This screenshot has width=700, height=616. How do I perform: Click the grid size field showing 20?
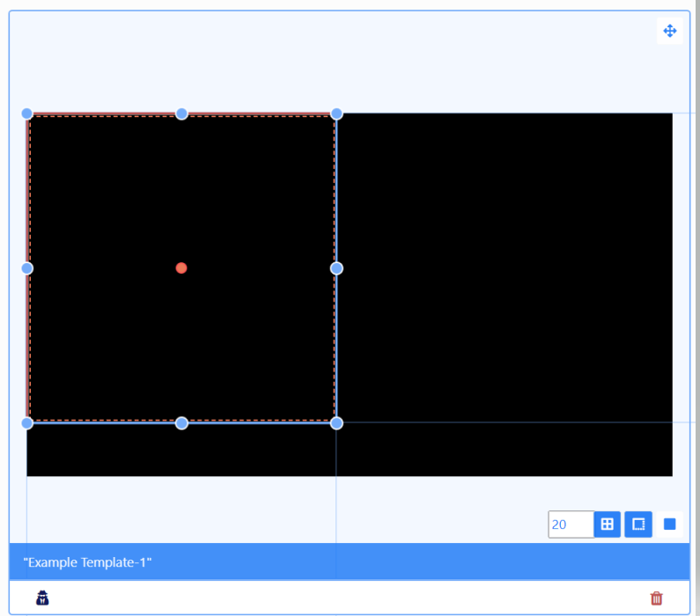click(x=570, y=524)
